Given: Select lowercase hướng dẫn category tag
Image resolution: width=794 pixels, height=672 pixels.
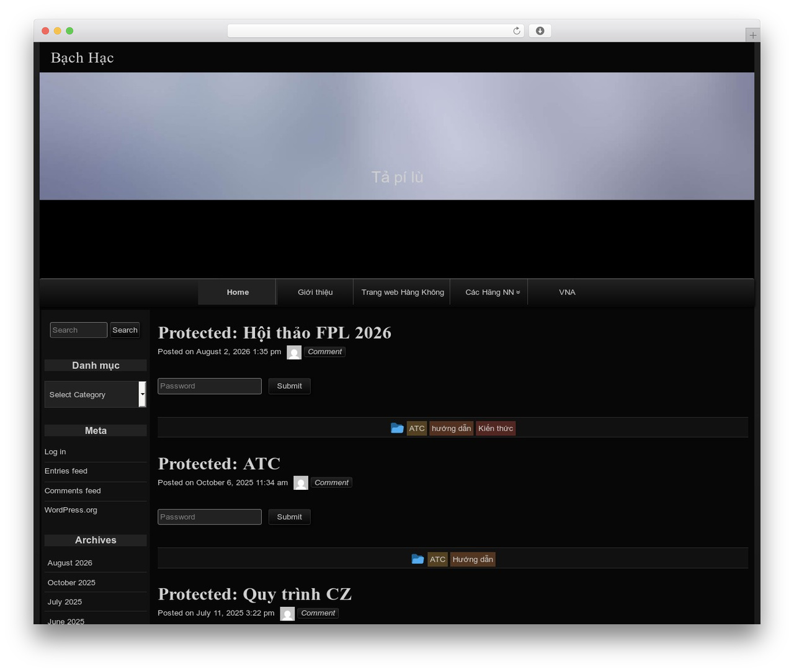Looking at the screenshot, I should tap(452, 428).
